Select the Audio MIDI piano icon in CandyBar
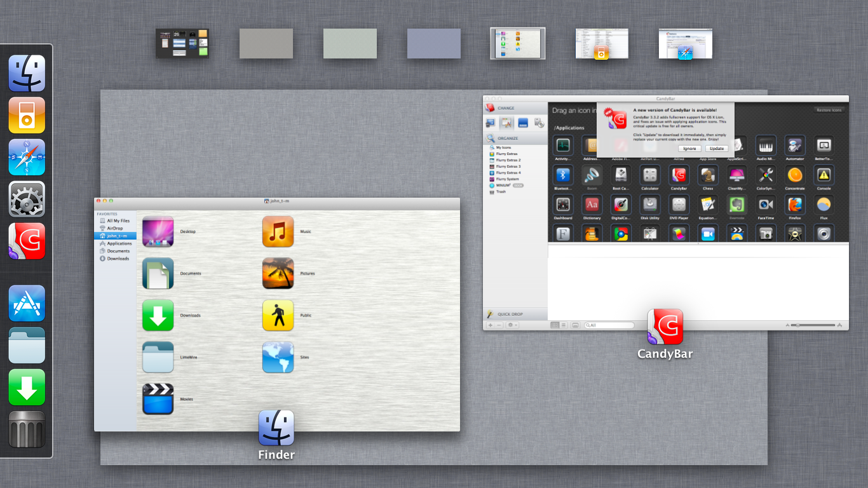Screen dimensions: 868x488 (x=766, y=145)
